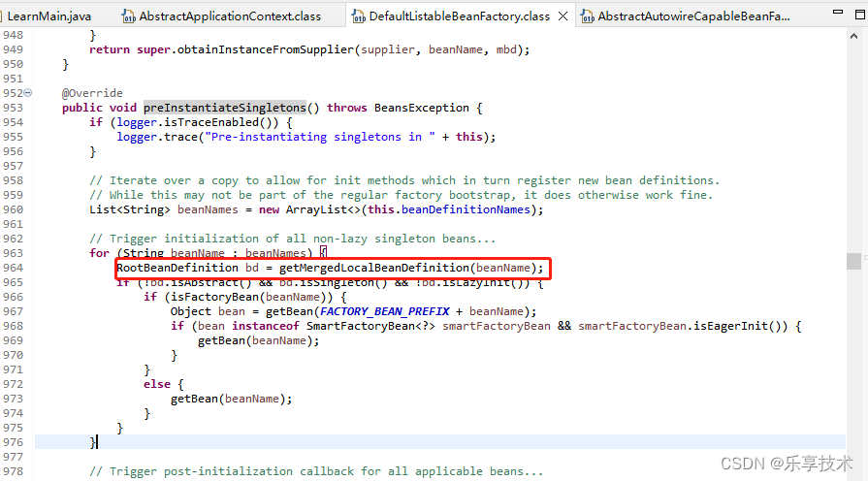Click class file icon on DefaultListableBeanFactory tab
The image size is (868, 481).
coord(358,16)
